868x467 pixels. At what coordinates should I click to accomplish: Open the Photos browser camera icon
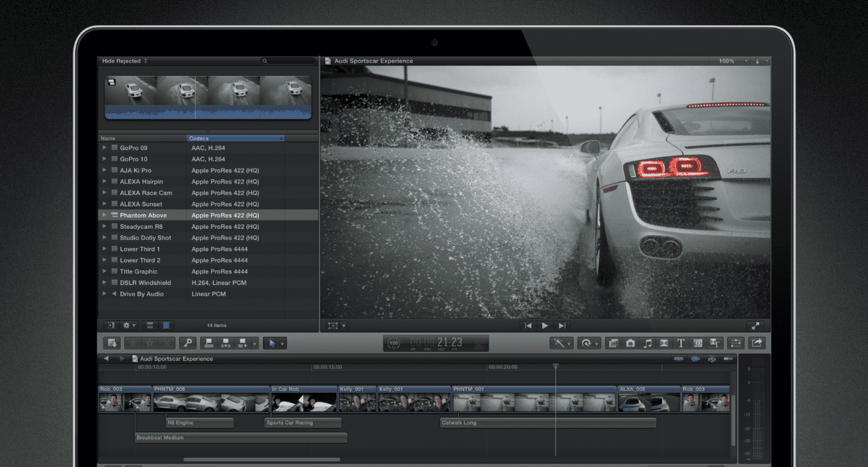pyautogui.click(x=630, y=343)
